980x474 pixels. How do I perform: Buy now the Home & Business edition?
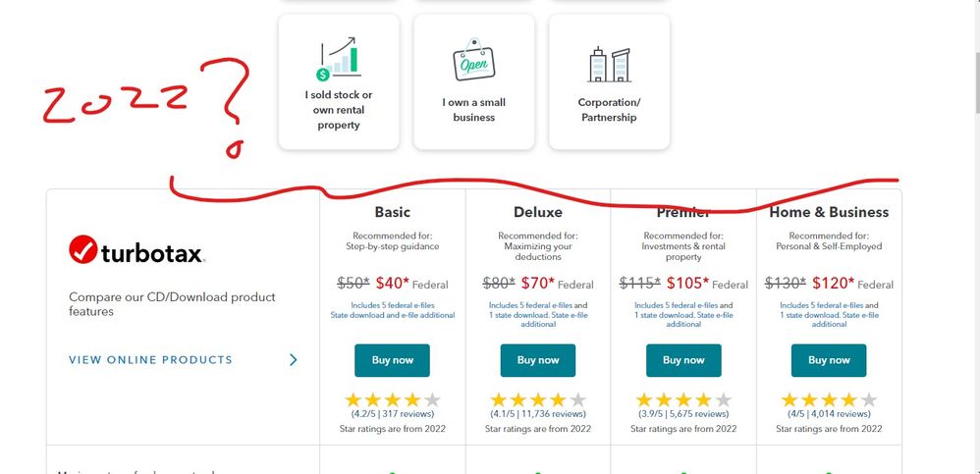[x=829, y=360]
